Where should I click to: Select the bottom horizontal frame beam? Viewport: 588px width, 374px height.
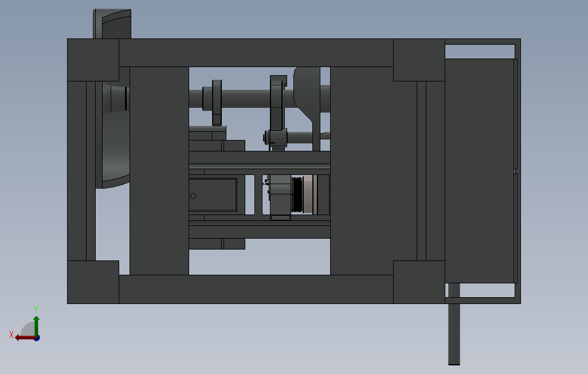(256, 289)
